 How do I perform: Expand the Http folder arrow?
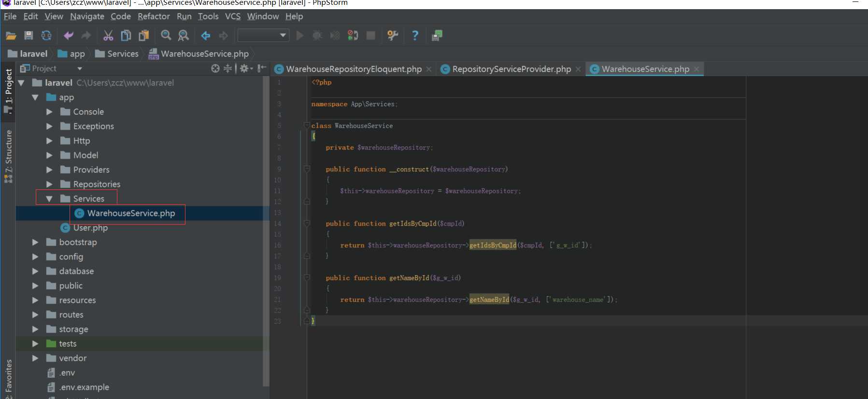coord(49,141)
